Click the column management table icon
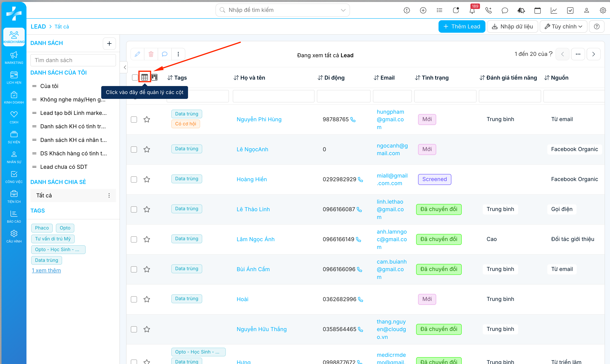Screen dimensions: 610x364 [x=144, y=77]
